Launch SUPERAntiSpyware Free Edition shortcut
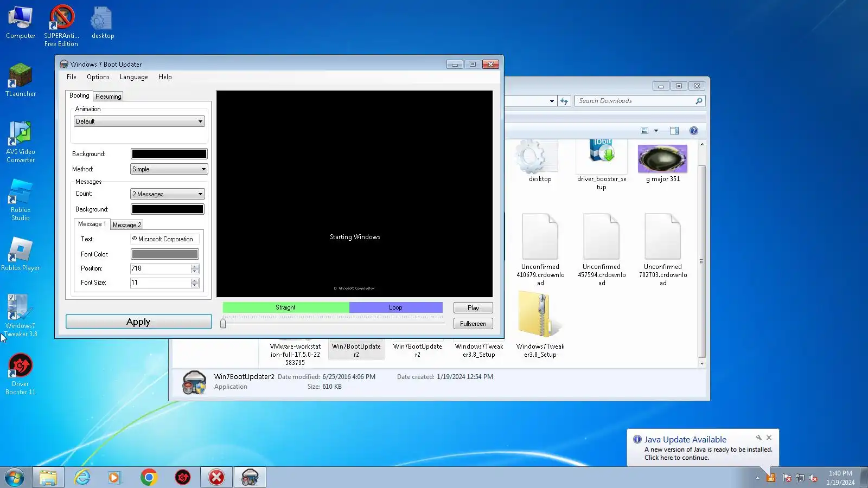The image size is (868, 488). [61, 25]
